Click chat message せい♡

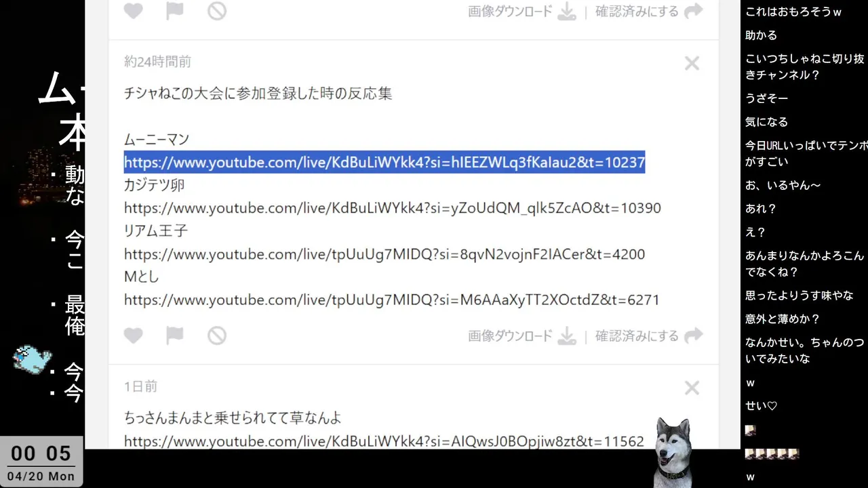coord(761,406)
